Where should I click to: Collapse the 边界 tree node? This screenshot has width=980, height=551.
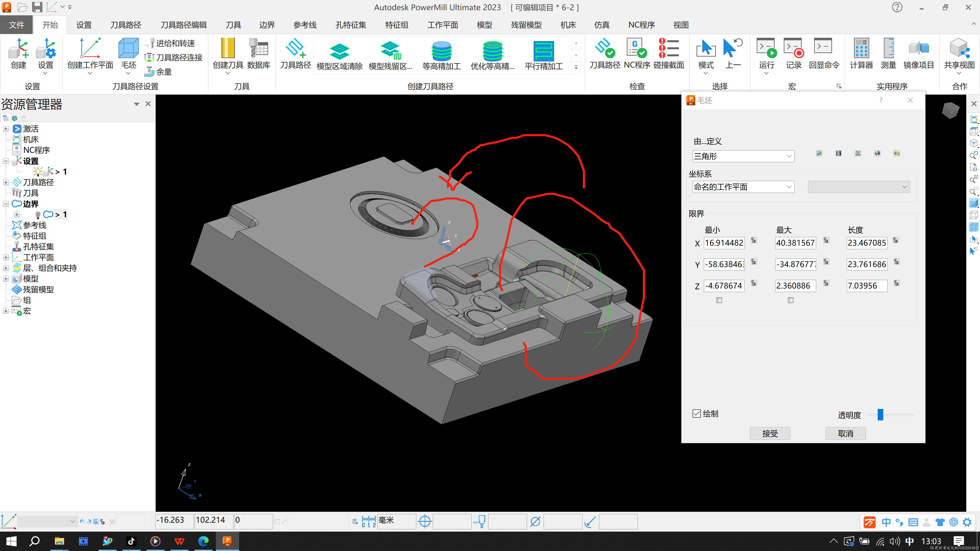(6, 204)
